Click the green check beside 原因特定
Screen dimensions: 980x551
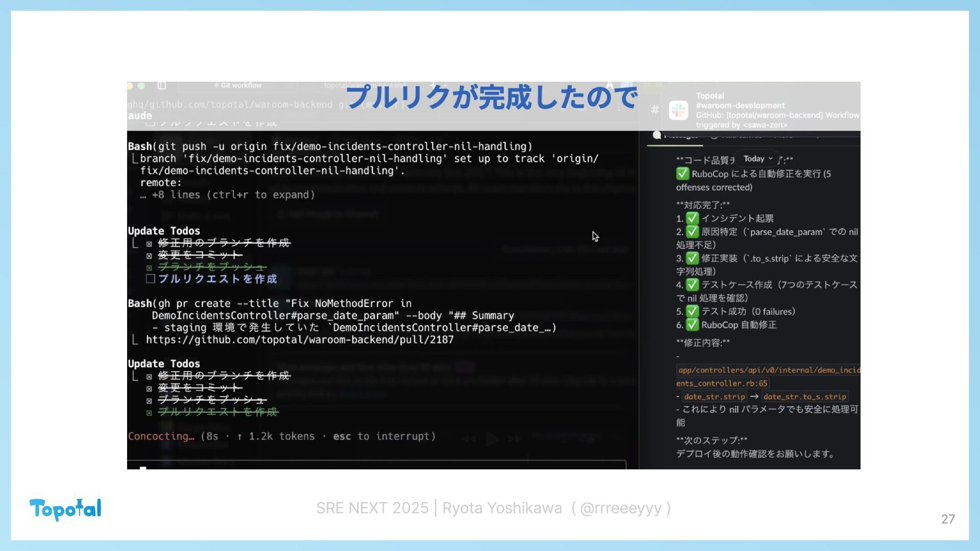point(692,232)
